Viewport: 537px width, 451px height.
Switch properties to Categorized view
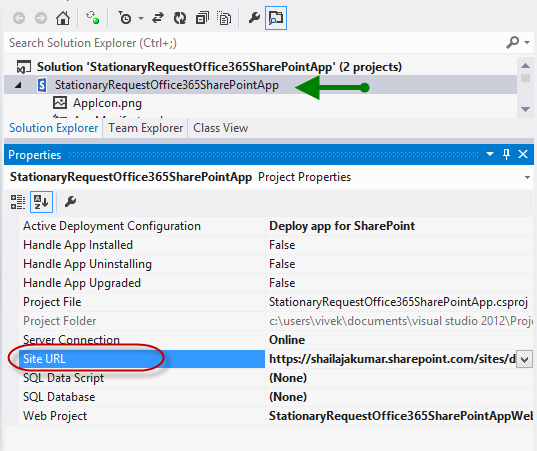(17, 202)
